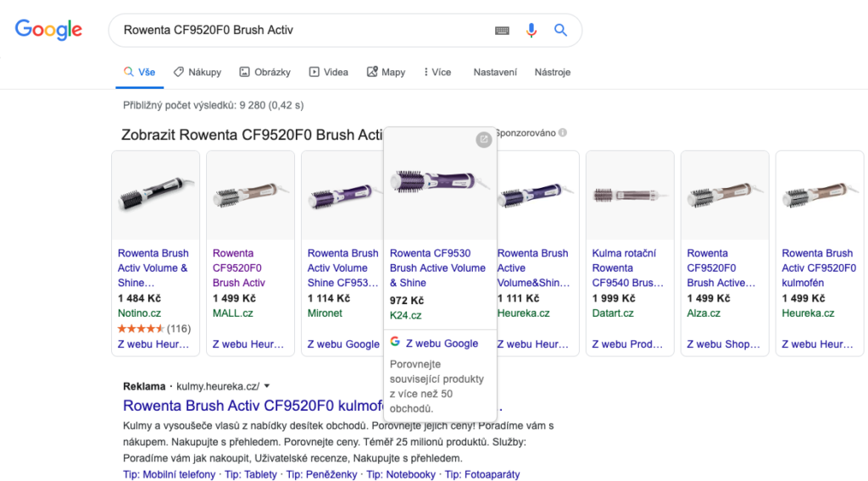
Task: Click the K24.cz store name
Action: tap(405, 315)
